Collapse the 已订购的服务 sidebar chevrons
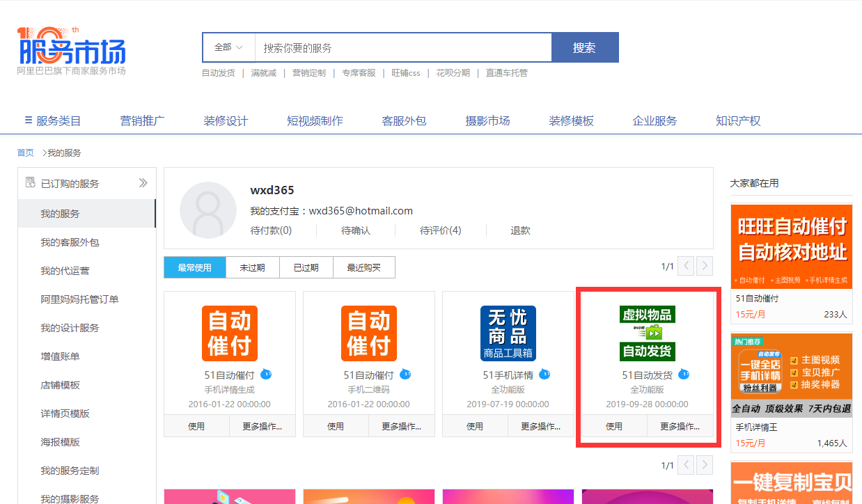This screenshot has width=862, height=504. [x=143, y=183]
